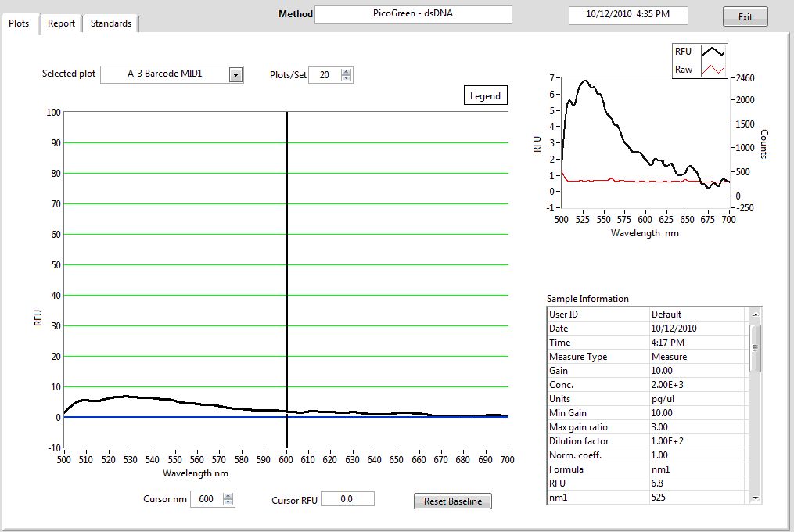Select the Min Gain row label

tap(568, 413)
